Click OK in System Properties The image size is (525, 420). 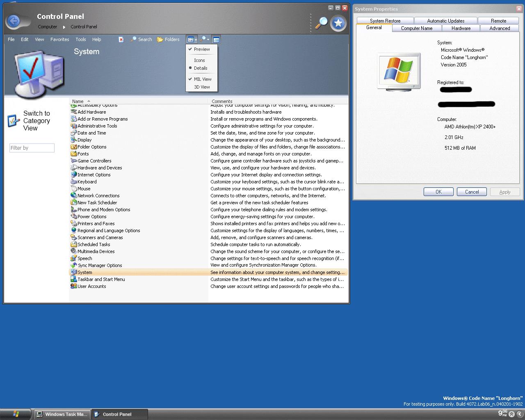click(x=438, y=192)
